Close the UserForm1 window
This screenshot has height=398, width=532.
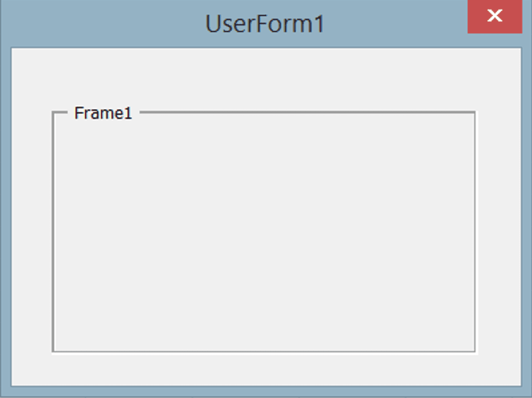(494, 16)
